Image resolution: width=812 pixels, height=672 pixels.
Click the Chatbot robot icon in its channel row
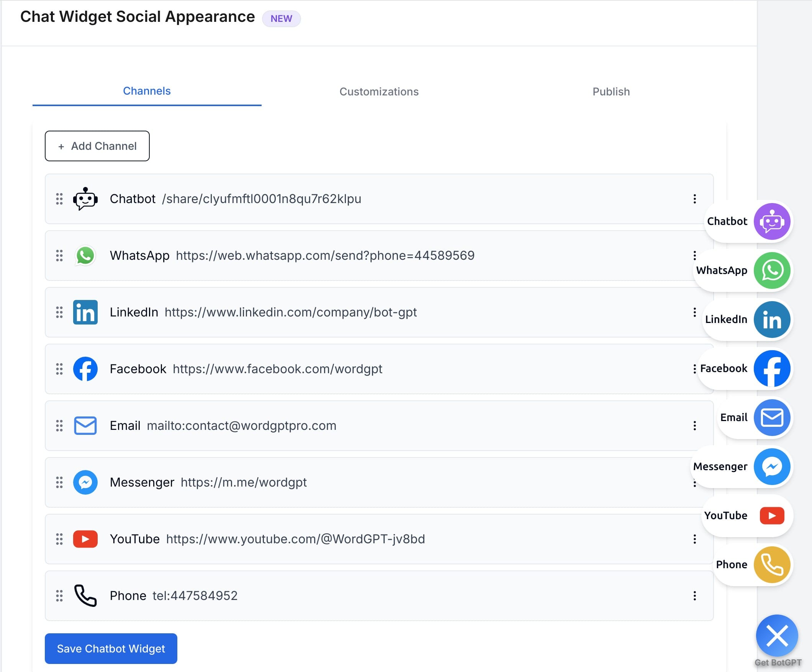[85, 199]
